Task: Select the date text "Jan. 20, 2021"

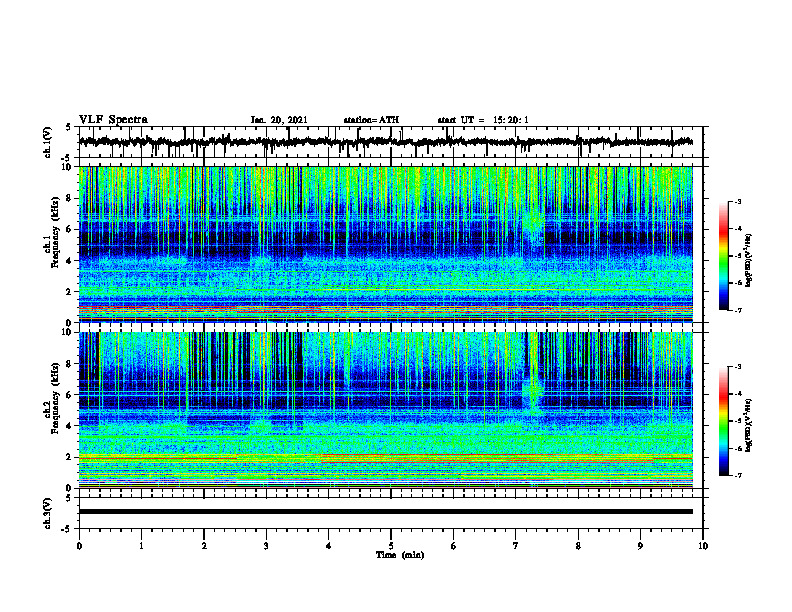Action: (x=279, y=120)
